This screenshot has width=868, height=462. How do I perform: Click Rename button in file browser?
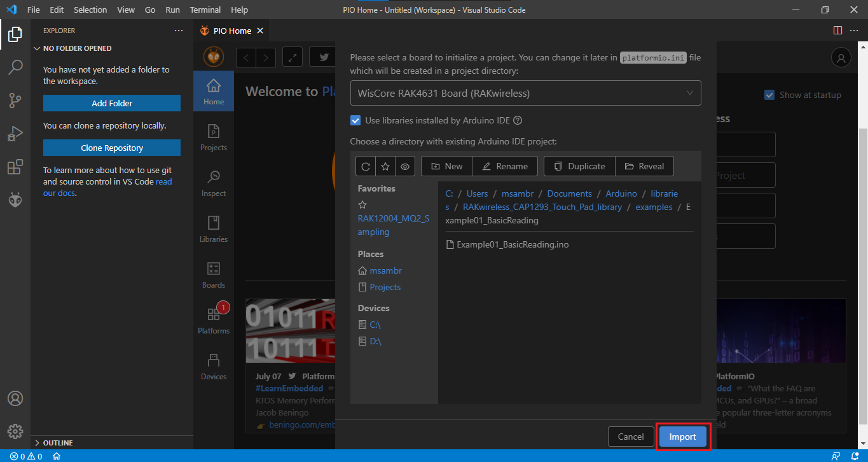505,166
